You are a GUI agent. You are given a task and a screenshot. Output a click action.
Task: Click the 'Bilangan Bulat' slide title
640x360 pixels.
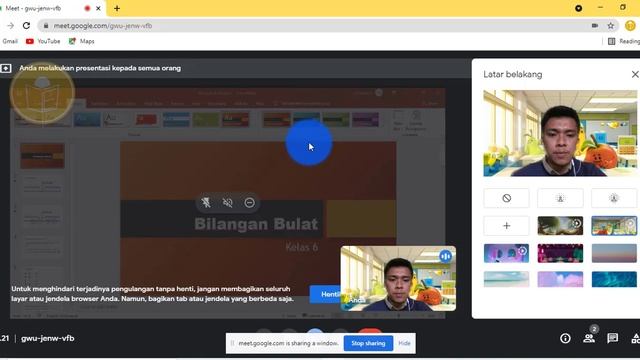click(x=256, y=224)
